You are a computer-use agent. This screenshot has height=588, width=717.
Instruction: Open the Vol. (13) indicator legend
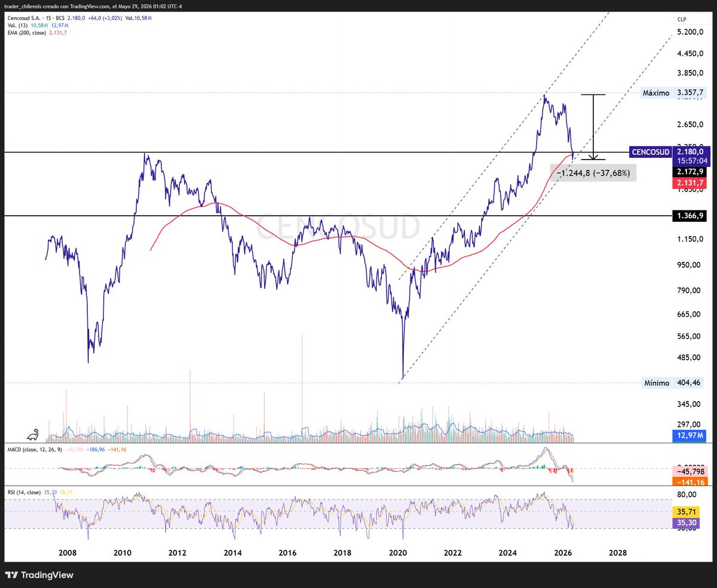(17, 26)
